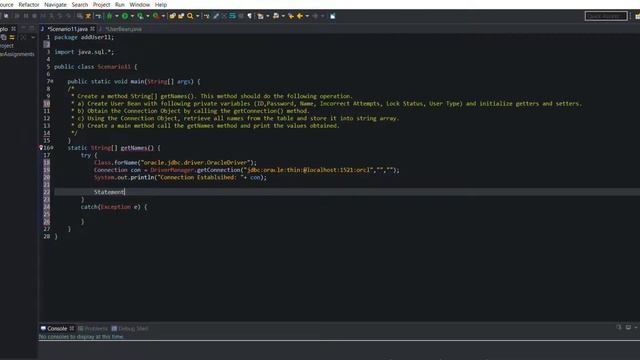Select the Scenario11.java editor tab
The width and height of the screenshot is (640, 360).
coord(67,29)
